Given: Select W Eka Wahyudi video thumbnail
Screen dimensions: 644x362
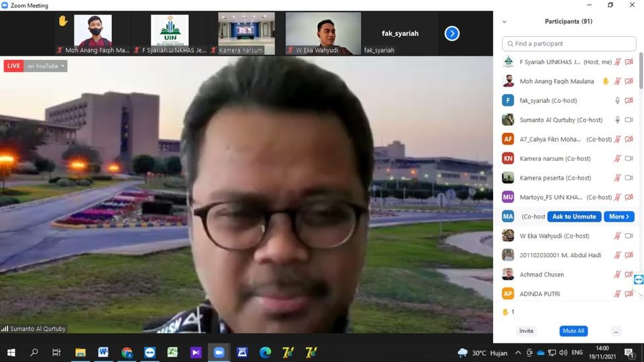Looking at the screenshot, I should point(323,33).
